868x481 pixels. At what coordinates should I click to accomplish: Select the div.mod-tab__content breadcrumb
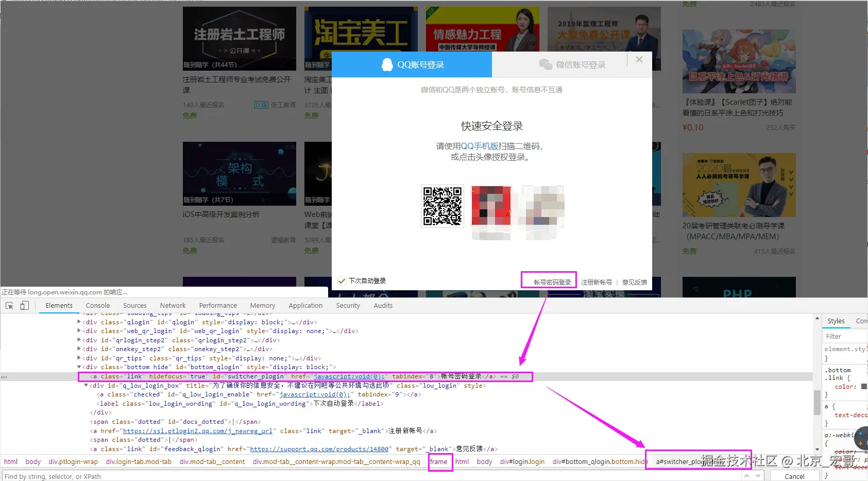(x=212, y=461)
